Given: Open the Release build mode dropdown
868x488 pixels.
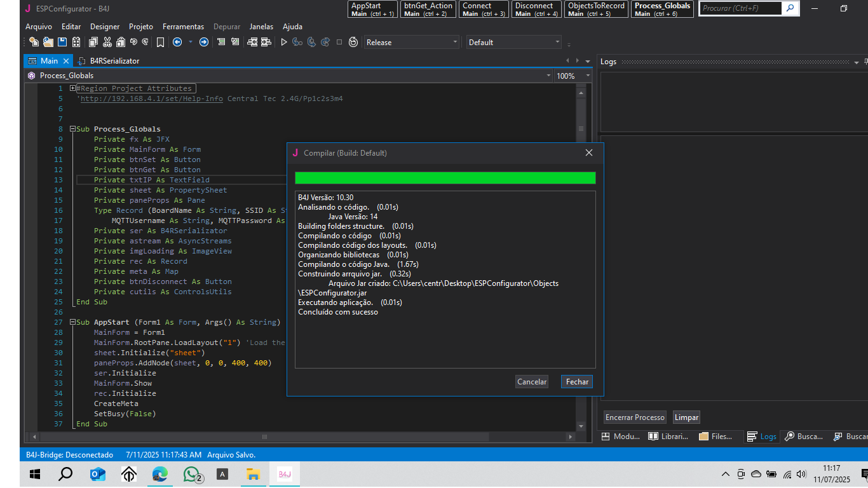Looking at the screenshot, I should click(455, 42).
